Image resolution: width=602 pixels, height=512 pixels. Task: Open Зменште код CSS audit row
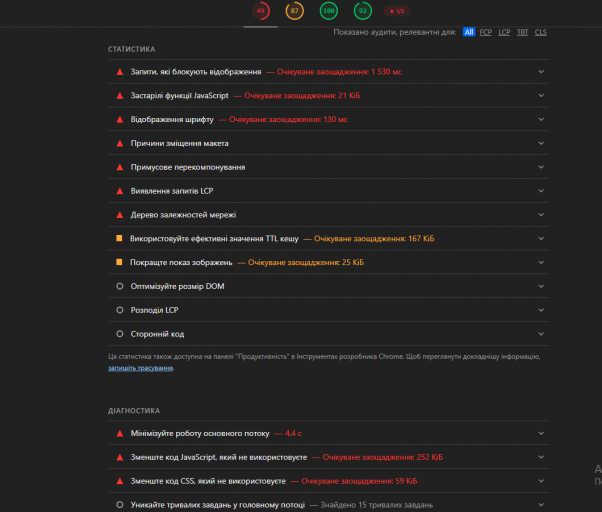(x=329, y=481)
